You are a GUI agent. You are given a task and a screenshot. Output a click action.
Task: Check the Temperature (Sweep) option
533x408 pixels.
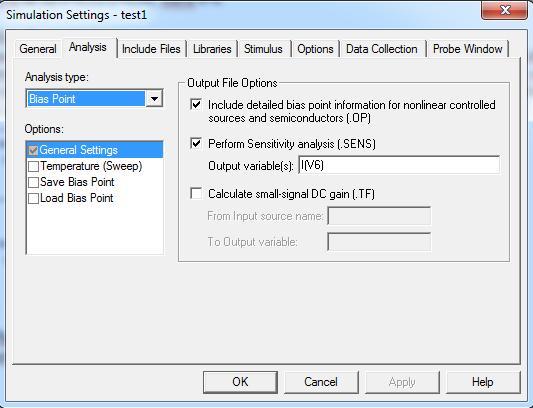[33, 167]
